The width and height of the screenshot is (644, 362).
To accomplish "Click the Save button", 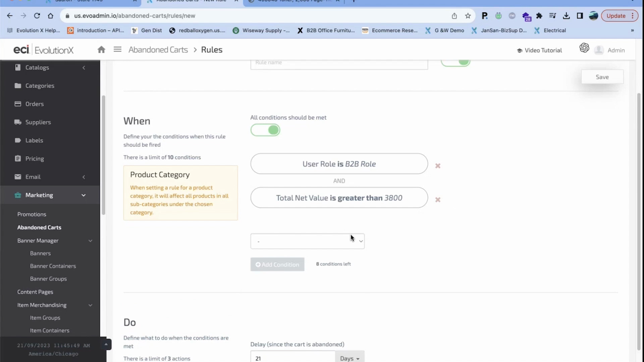I will (x=602, y=77).
